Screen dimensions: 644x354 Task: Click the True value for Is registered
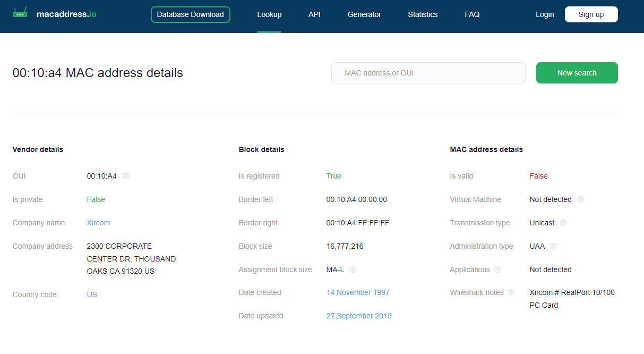(334, 176)
